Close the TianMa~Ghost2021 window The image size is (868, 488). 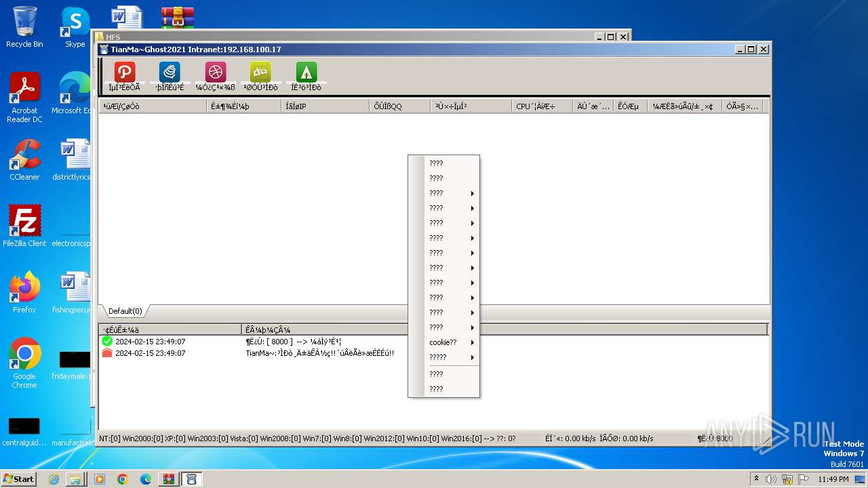(x=764, y=49)
